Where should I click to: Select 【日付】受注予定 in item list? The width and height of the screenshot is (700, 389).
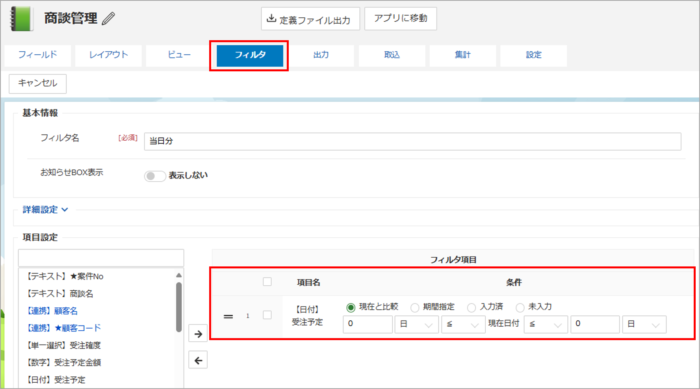coord(56,380)
